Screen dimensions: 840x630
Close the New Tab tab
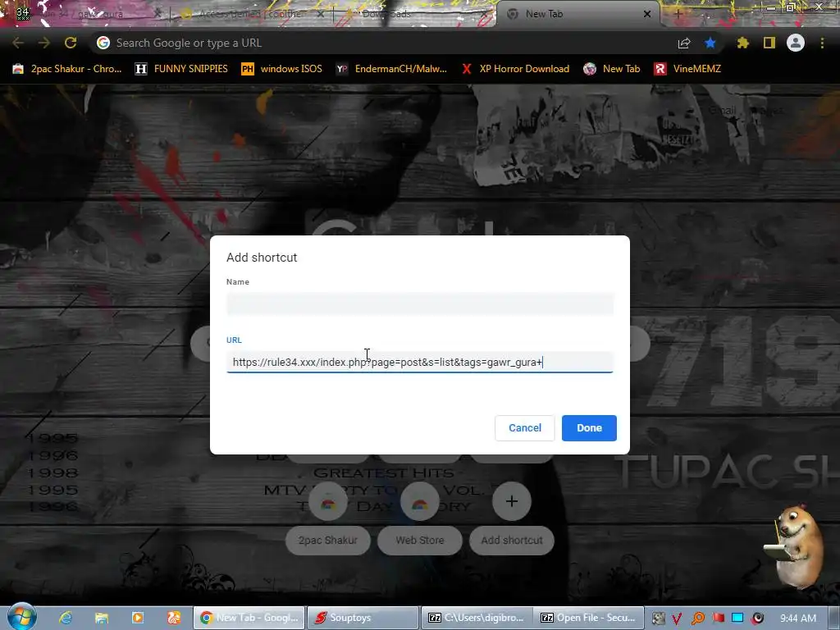[x=647, y=14]
